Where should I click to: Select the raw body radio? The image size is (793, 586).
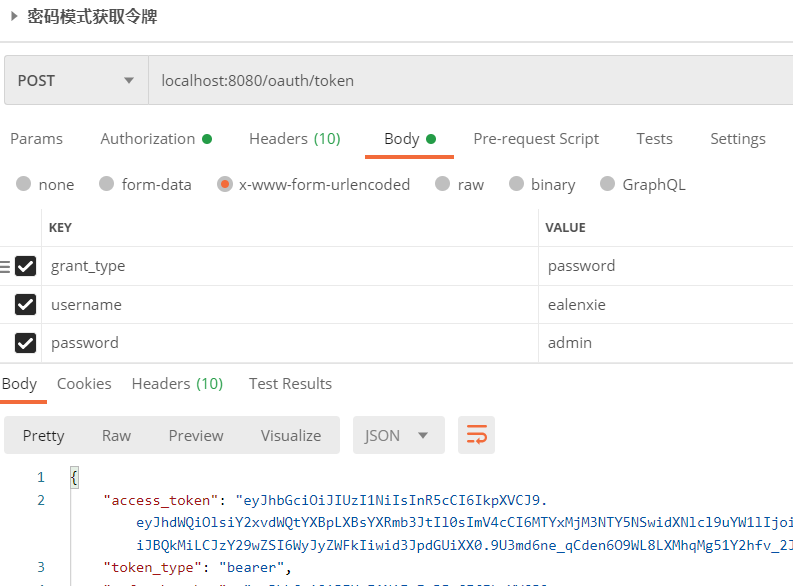443,184
